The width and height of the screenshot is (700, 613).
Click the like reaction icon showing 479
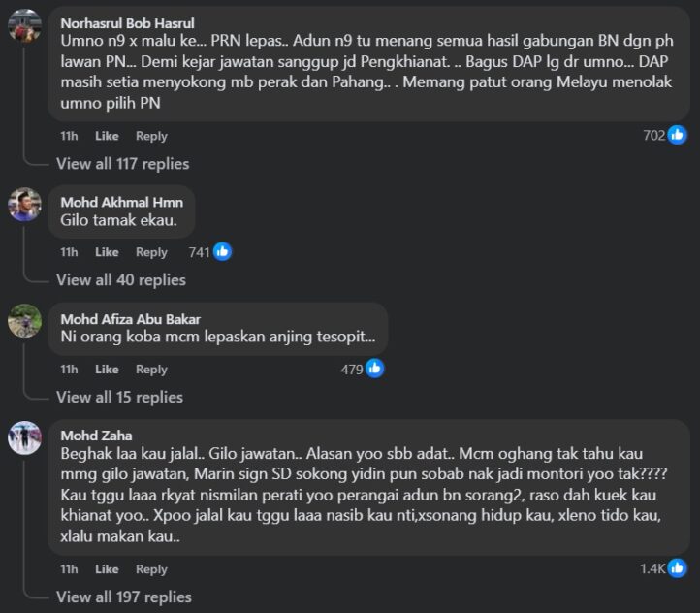[374, 369]
